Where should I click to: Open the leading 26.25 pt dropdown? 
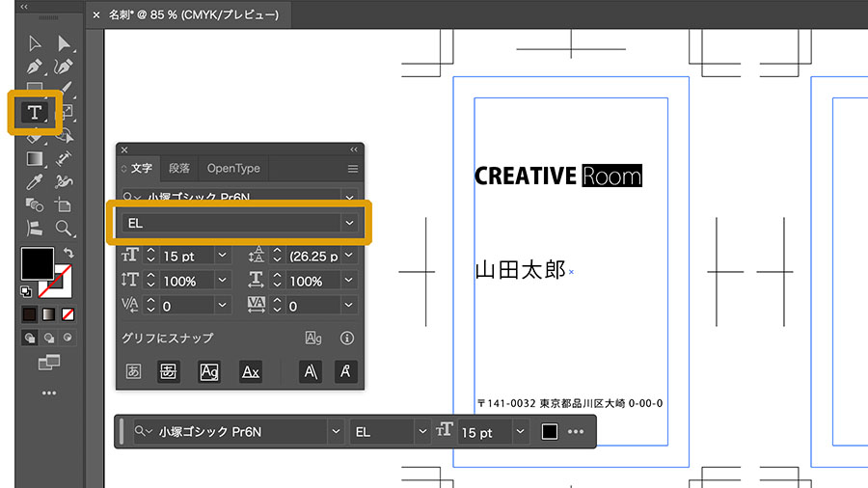coord(349,255)
